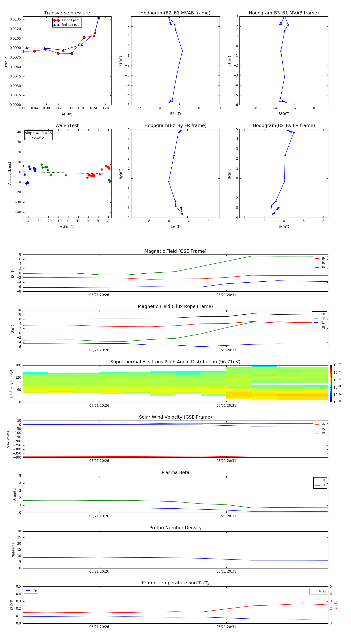Select the Vz legend entry in solar wind panel
The image size is (351, 644).
320,433
